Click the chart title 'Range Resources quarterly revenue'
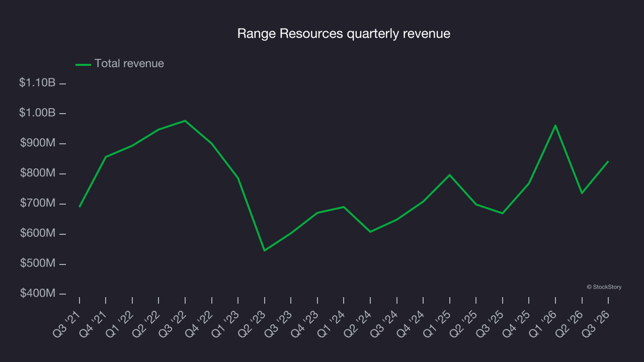 344,34
